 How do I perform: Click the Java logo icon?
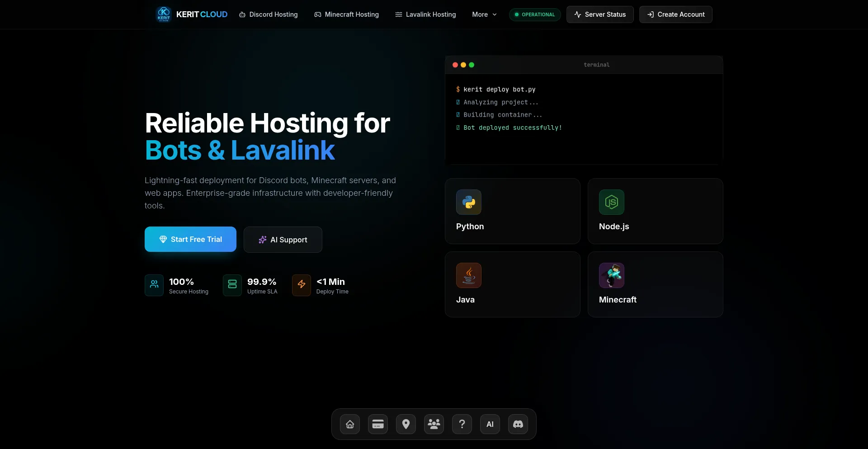[x=469, y=275]
